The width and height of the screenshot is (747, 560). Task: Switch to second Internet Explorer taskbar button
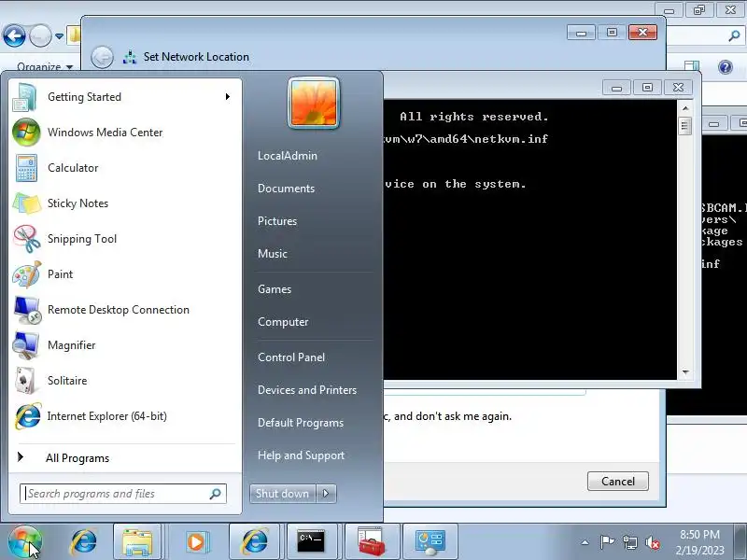coord(255,542)
